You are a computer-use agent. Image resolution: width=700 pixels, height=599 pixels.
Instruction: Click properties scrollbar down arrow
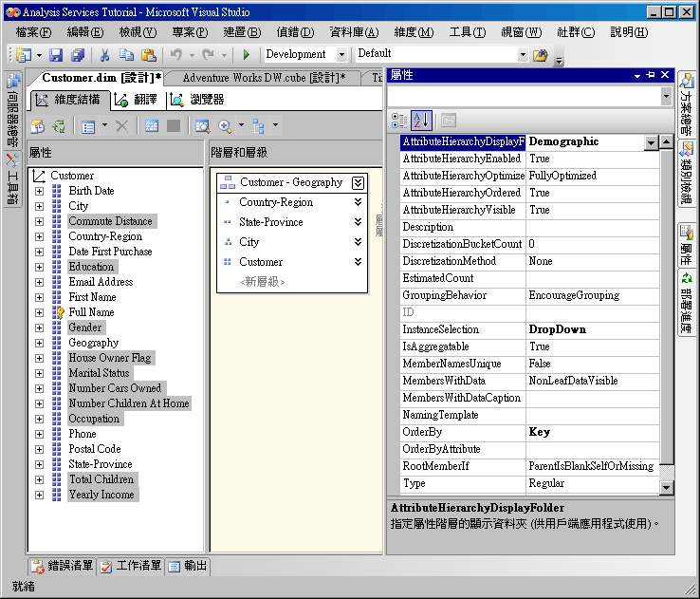[667, 487]
